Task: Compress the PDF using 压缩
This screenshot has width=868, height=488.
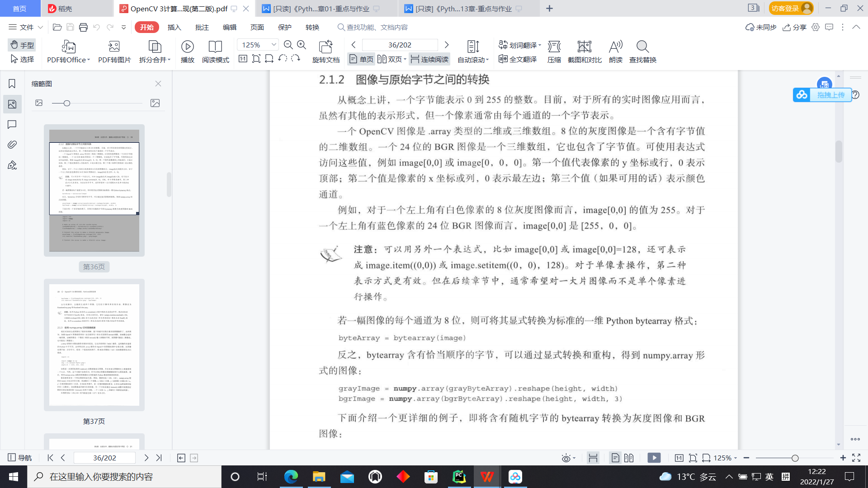Action: click(554, 51)
